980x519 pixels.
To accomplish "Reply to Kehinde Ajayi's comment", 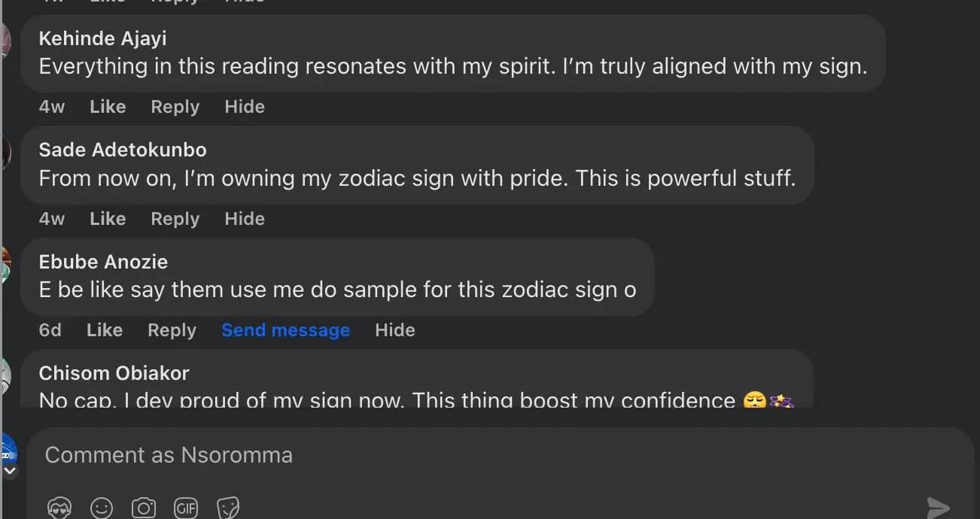I will (175, 106).
